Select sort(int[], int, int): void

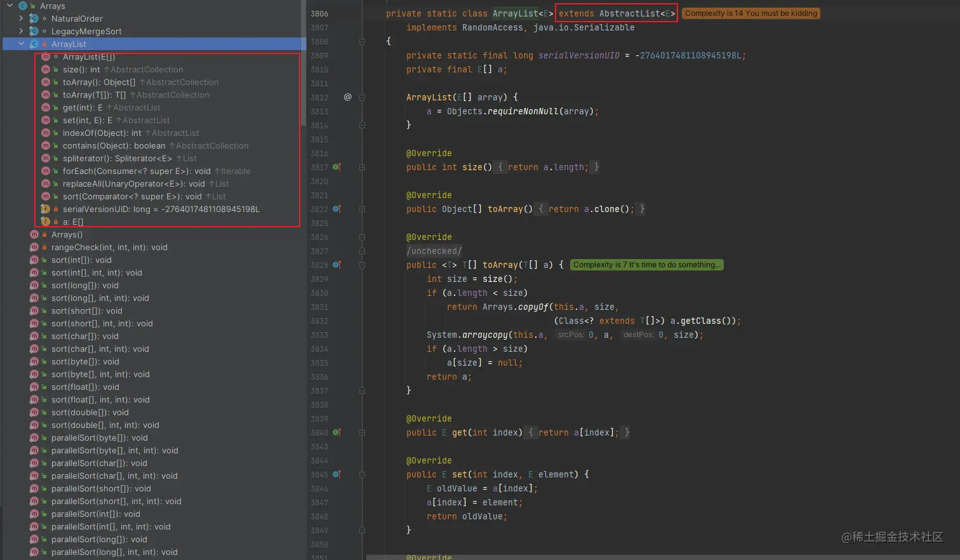[x=97, y=272]
